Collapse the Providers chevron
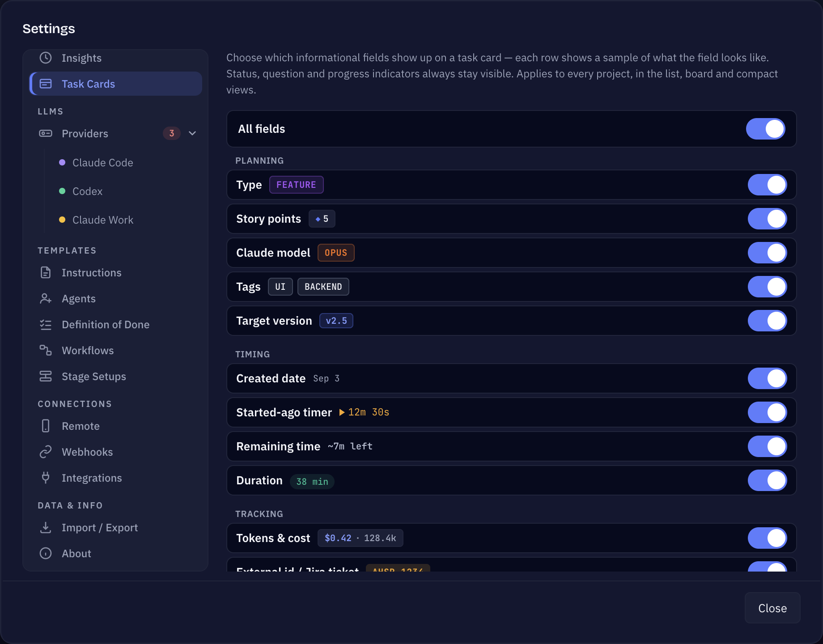 (192, 133)
